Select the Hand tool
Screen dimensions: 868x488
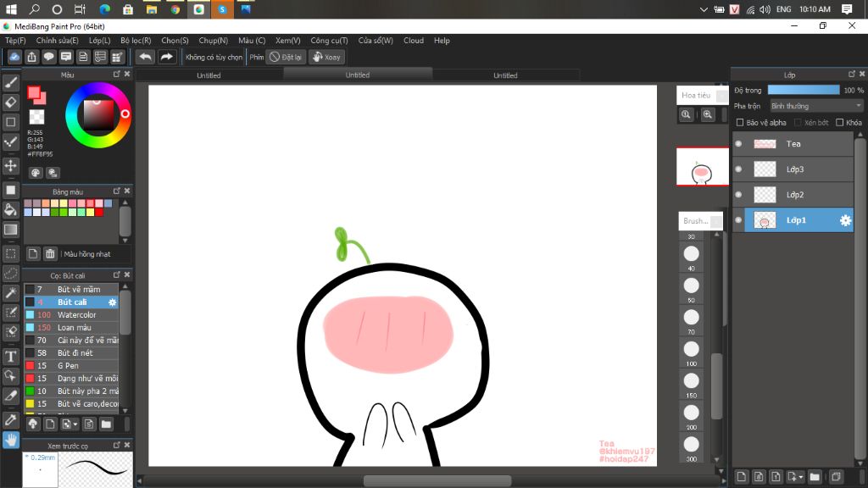[10, 440]
